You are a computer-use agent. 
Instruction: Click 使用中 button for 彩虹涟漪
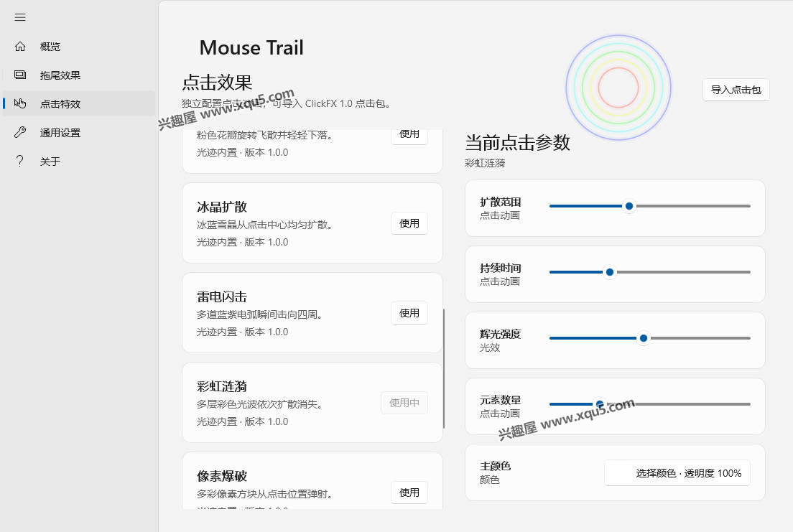[x=404, y=403]
